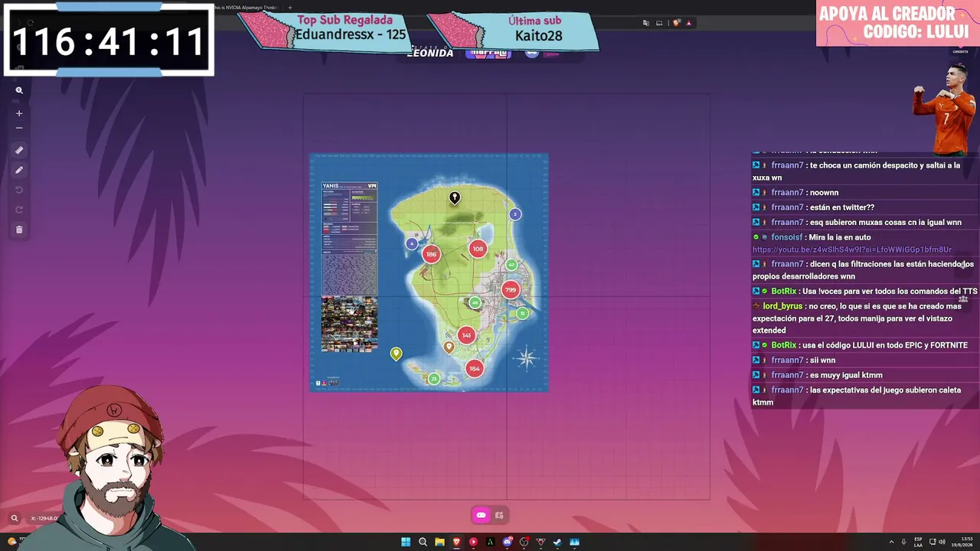Viewport: 980px width, 551px height.
Task: Click the compass rose on the map
Action: tap(526, 357)
